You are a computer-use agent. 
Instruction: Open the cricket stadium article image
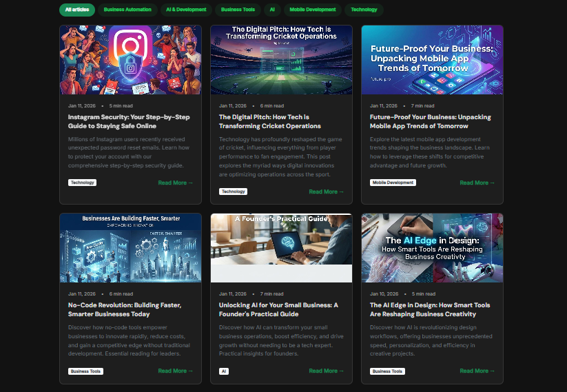(281, 60)
